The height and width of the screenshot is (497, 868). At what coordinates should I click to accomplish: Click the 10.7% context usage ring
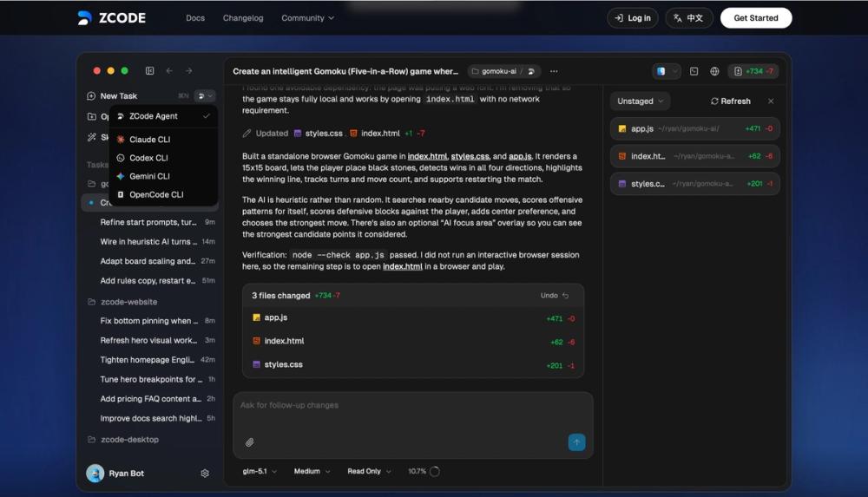435,472
